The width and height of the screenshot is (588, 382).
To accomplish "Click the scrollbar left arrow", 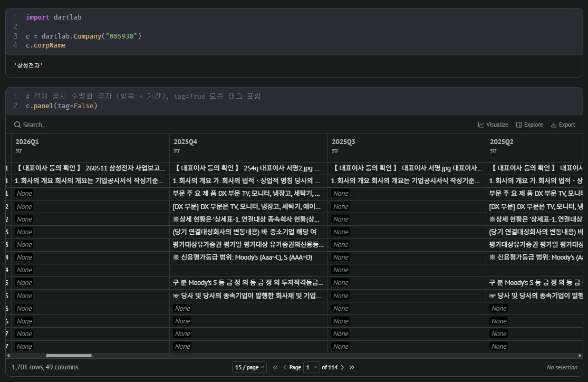I will tap(8, 356).
